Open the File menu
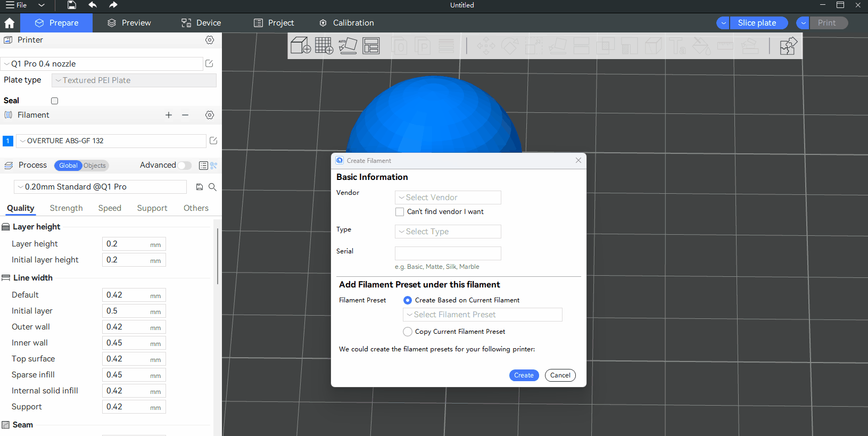The height and width of the screenshot is (436, 868). (16, 5)
